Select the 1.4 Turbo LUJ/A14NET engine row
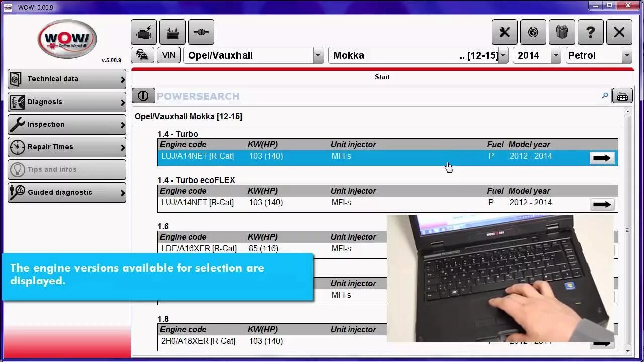 click(387, 158)
